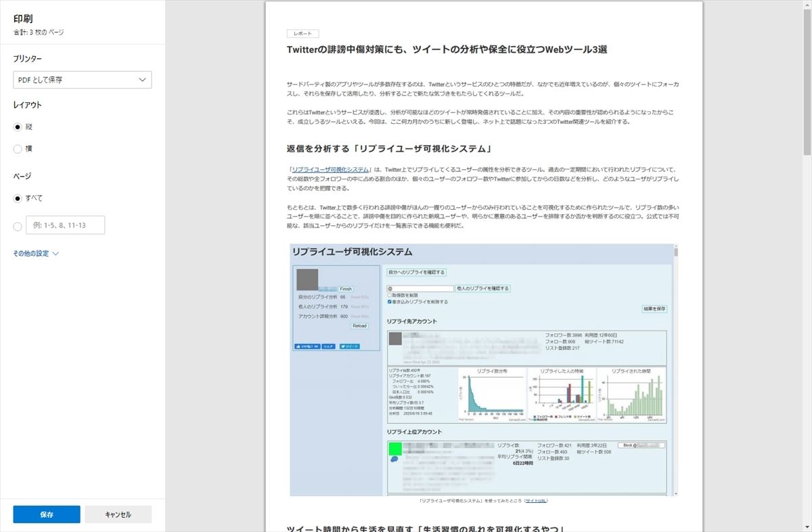This screenshot has height=532, width=812.
Task: Toggle 巻き込みリプライを削除する checkbox in previewed screenshot
Action: (x=389, y=302)
